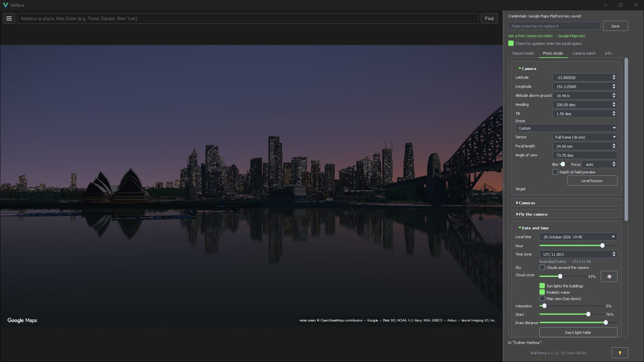Open Get a free Cesium ion token link

tap(530, 36)
